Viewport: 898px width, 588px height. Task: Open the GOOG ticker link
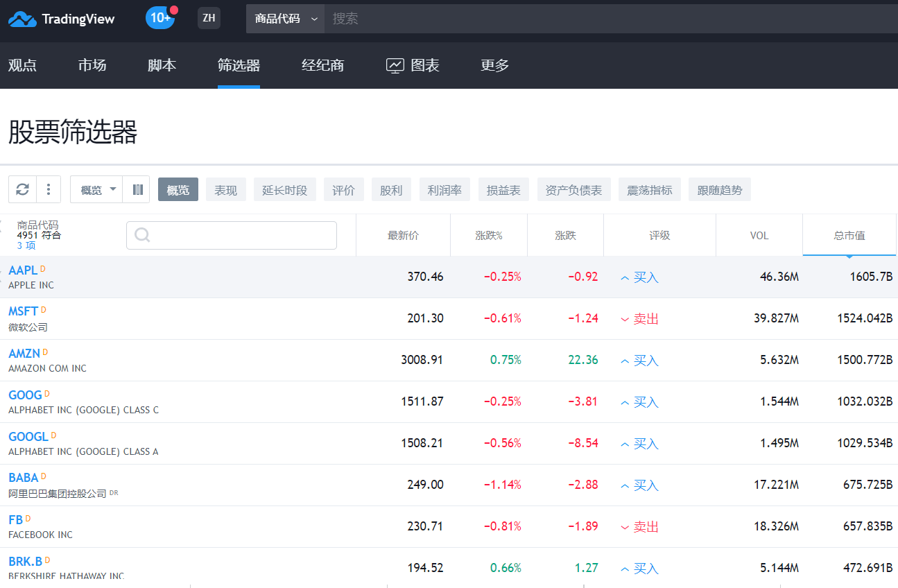pos(25,395)
